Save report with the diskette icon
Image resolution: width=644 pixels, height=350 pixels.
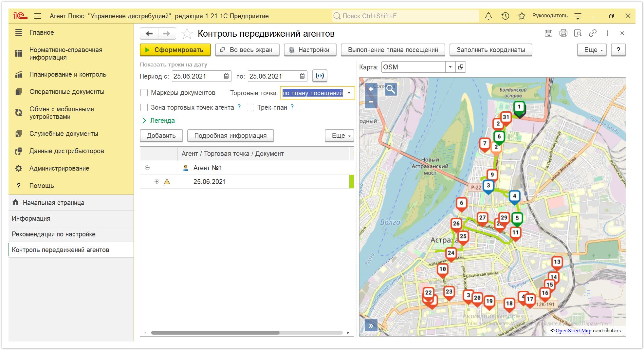coord(548,33)
